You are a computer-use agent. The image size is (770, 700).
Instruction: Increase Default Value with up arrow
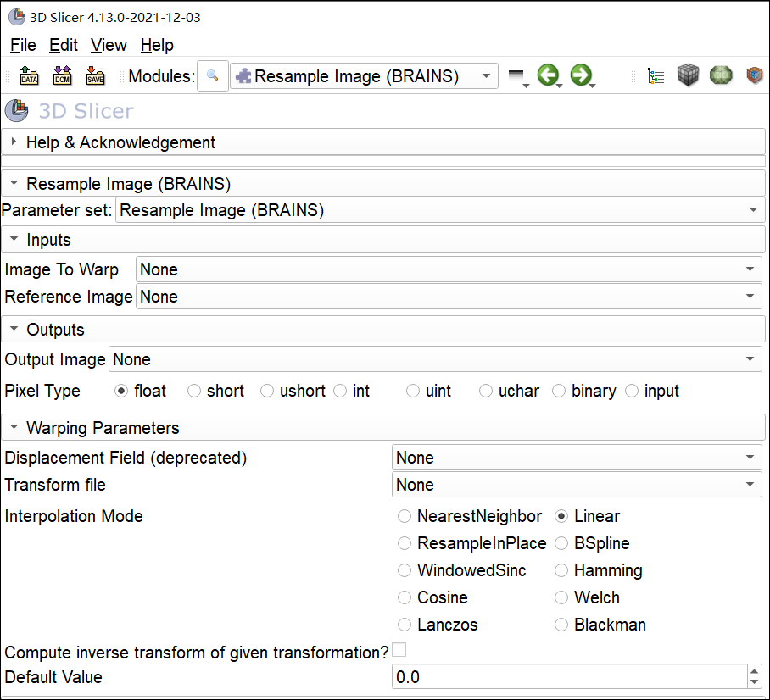coord(755,671)
